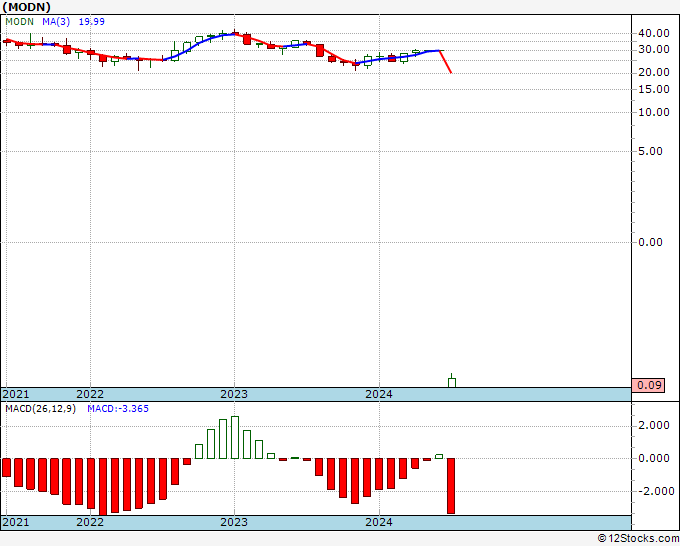
Task: Click the 15.00 price axis label
Action: point(654,89)
